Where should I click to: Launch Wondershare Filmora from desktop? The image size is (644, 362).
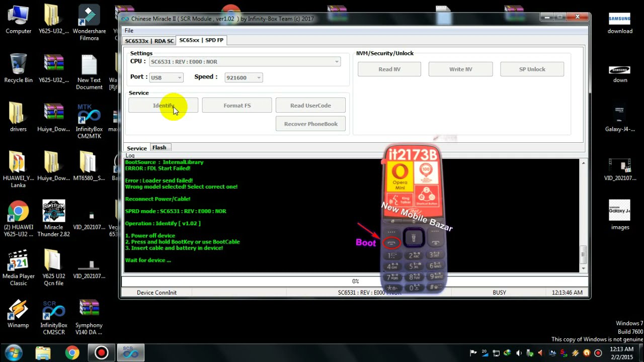(89, 23)
